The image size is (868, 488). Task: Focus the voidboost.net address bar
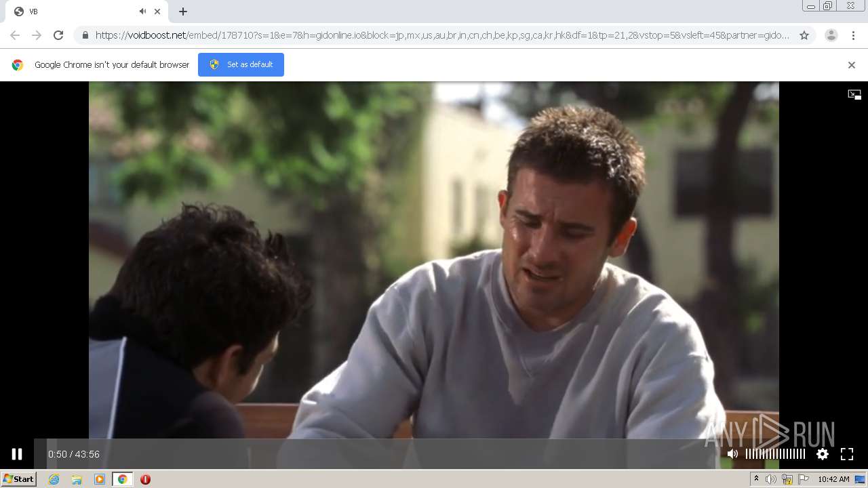pyautogui.click(x=442, y=35)
